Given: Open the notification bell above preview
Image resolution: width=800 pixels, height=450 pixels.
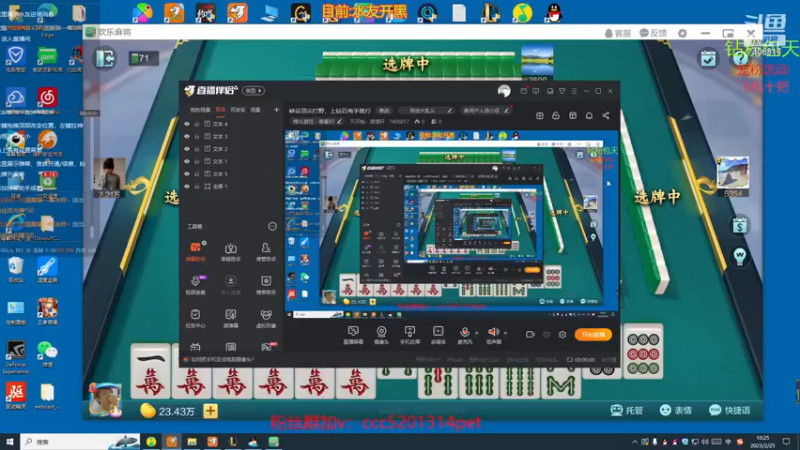Looking at the screenshot, I should (x=589, y=116).
